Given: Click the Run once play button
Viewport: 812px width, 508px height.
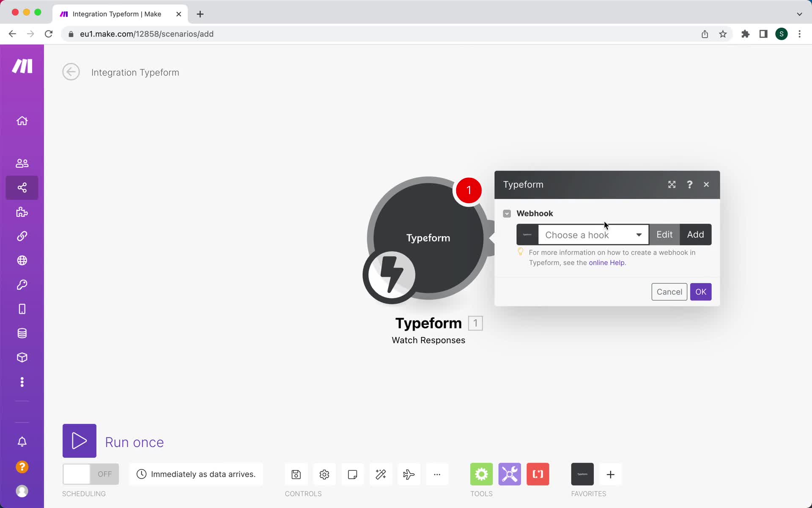Looking at the screenshot, I should point(79,441).
